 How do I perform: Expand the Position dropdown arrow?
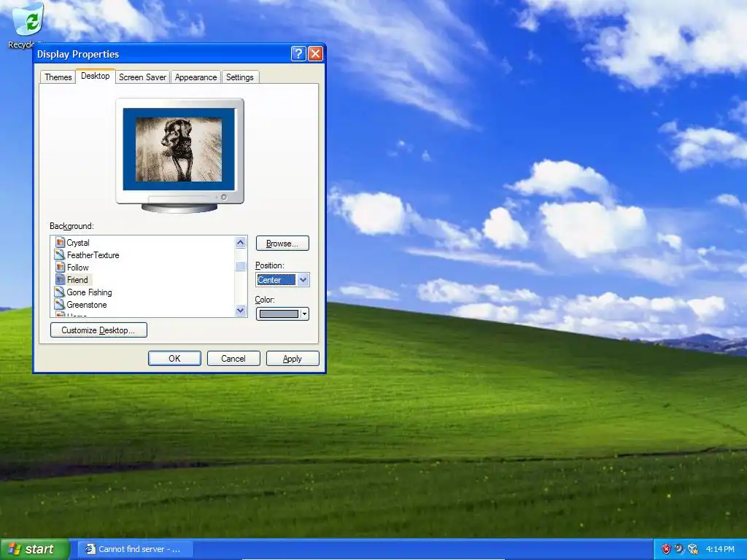click(x=303, y=280)
